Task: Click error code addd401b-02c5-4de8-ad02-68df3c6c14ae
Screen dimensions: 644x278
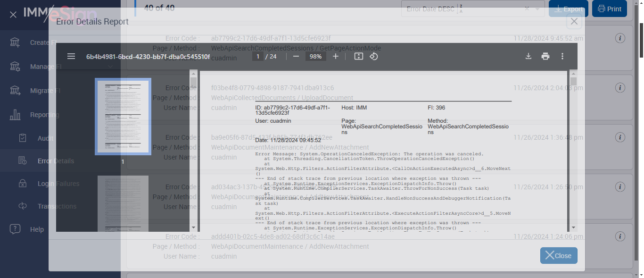Action: click(273, 236)
